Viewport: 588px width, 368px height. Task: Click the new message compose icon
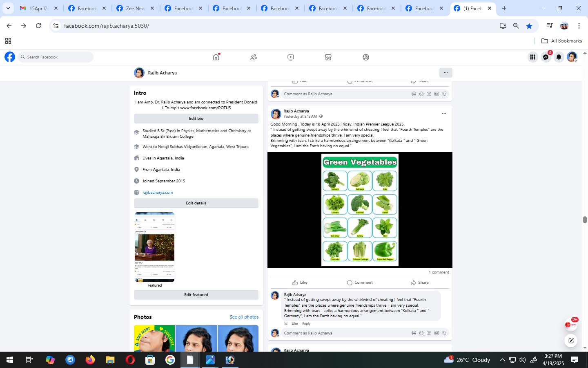pyautogui.click(x=571, y=340)
